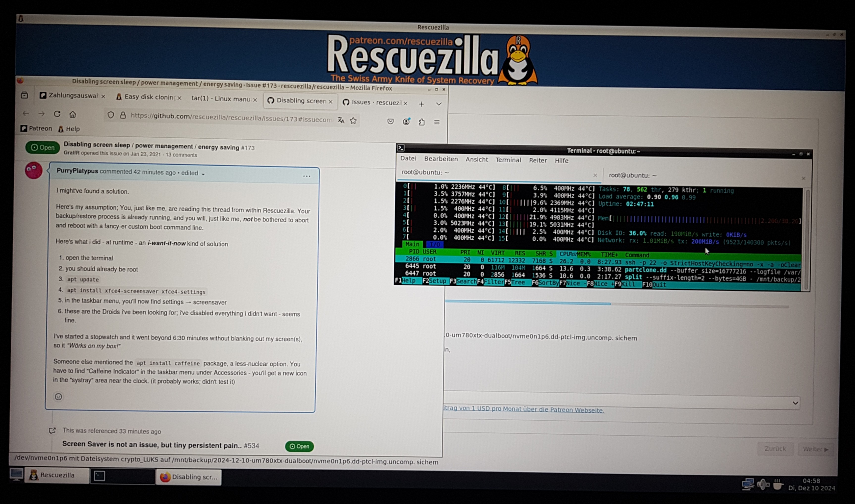Click the show desktop taskbar icon
This screenshot has width=855, height=504.
pyautogui.click(x=16, y=474)
